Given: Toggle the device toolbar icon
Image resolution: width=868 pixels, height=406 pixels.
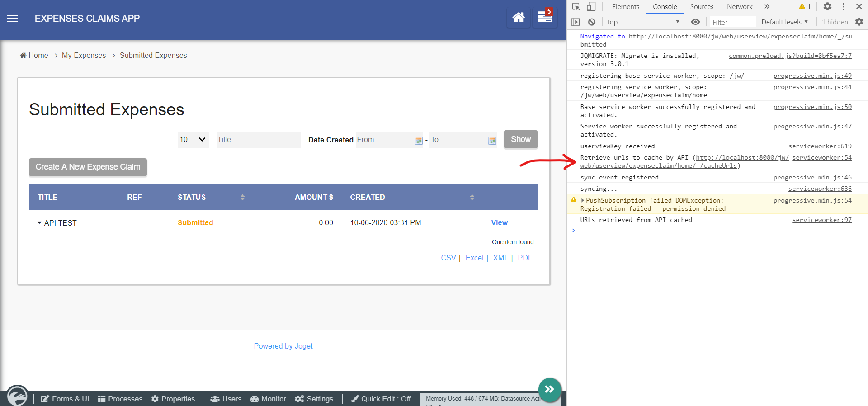Looking at the screenshot, I should point(591,7).
